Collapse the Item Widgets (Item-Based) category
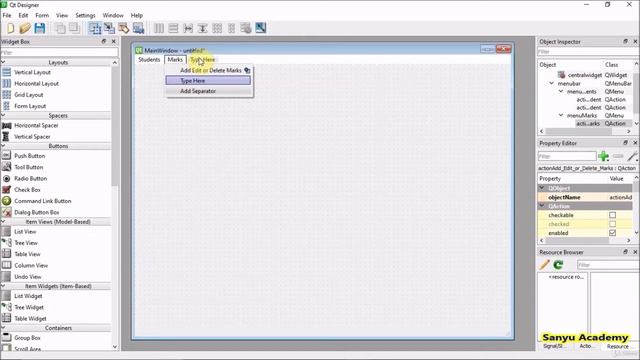 [x=3, y=286]
